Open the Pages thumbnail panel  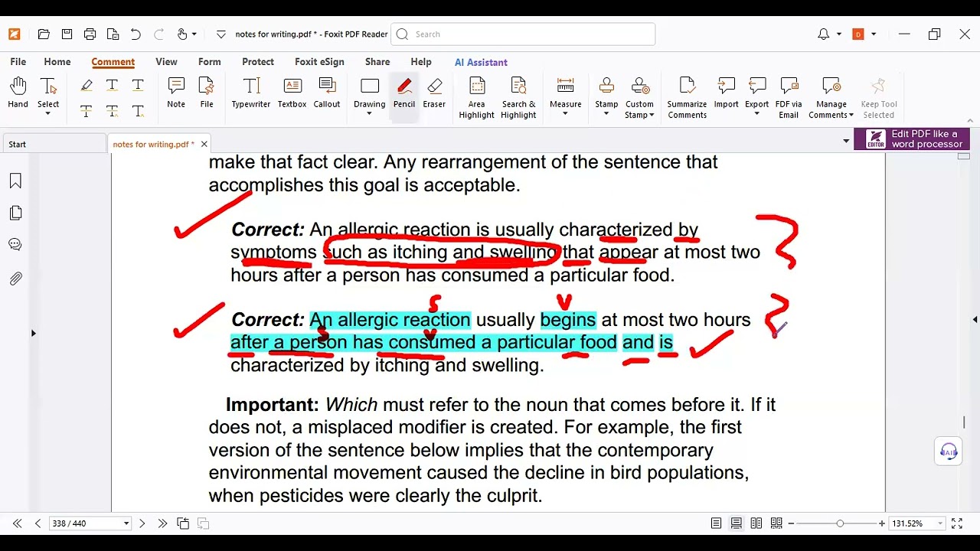[15, 213]
